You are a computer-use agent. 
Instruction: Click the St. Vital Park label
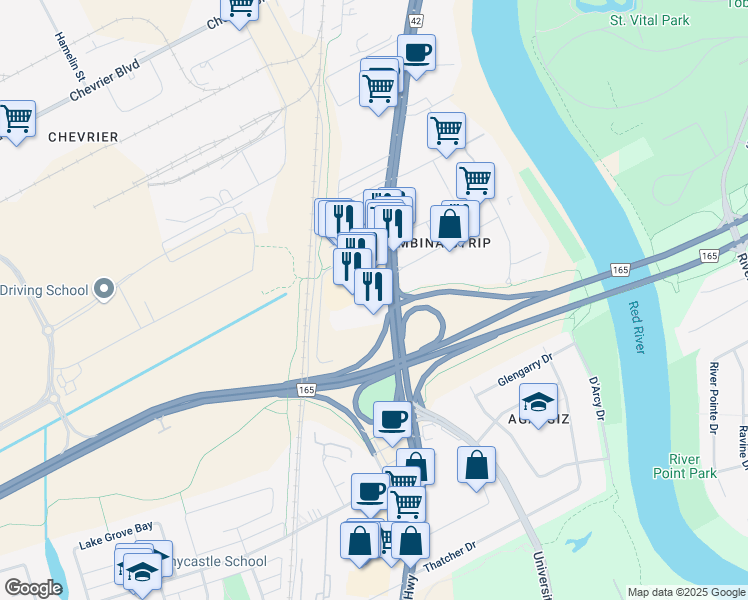point(649,21)
